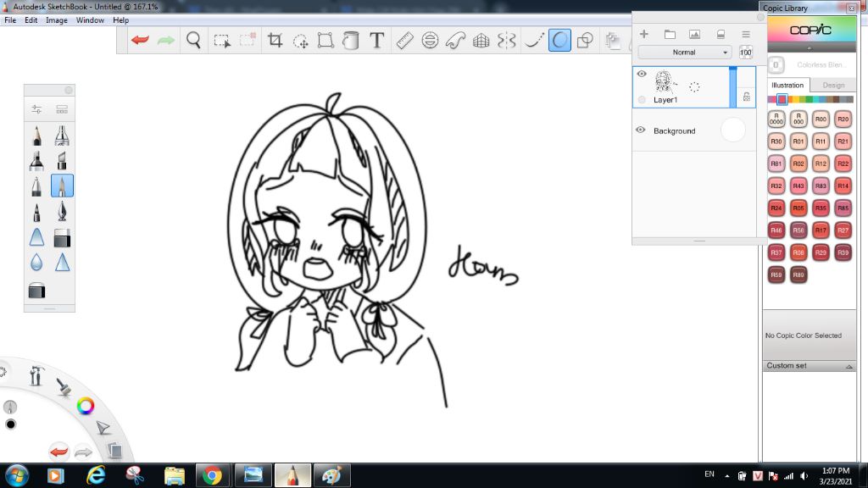
Task: Switch to the Illustration tab
Action: pos(787,86)
